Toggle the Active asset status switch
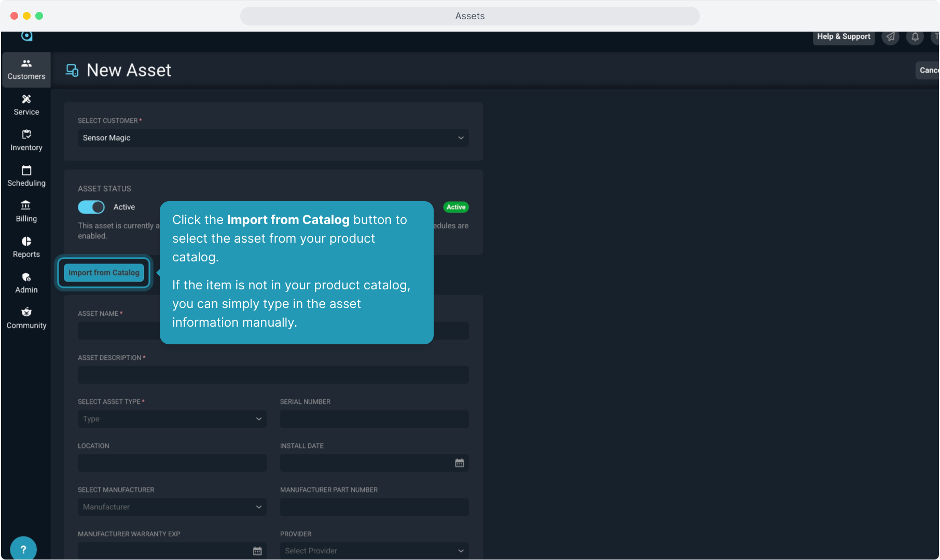This screenshot has height=560, width=940. 91,207
